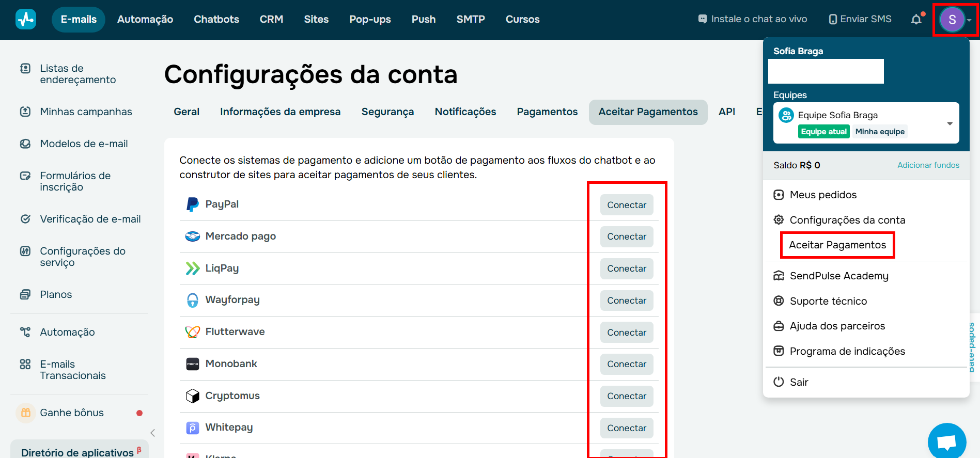Open the Automação top menu

point(145,19)
